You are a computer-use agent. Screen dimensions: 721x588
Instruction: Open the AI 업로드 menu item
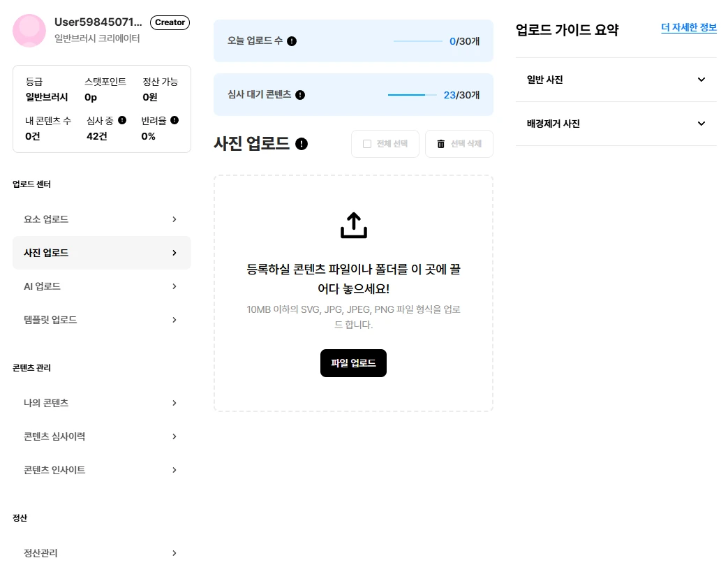[101, 286]
